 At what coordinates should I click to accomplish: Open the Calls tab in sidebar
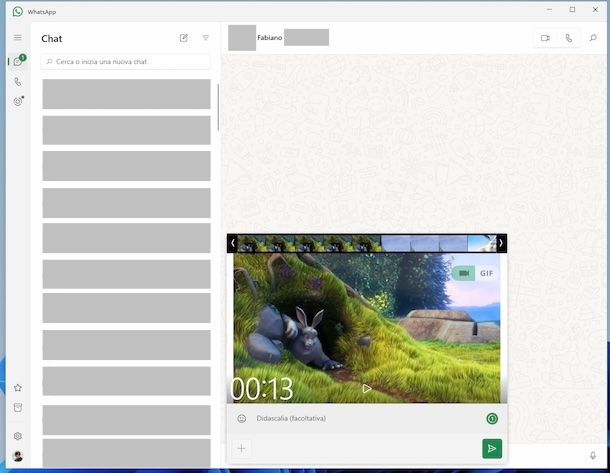click(18, 82)
